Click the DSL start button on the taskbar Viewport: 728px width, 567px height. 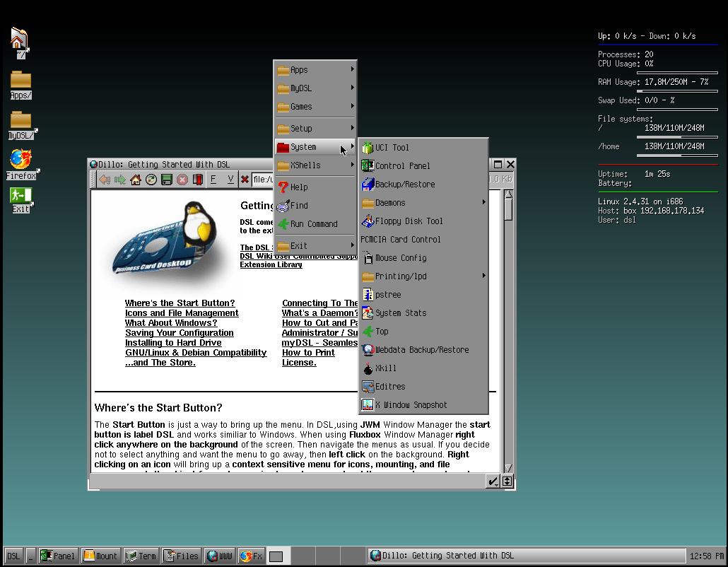[13, 556]
